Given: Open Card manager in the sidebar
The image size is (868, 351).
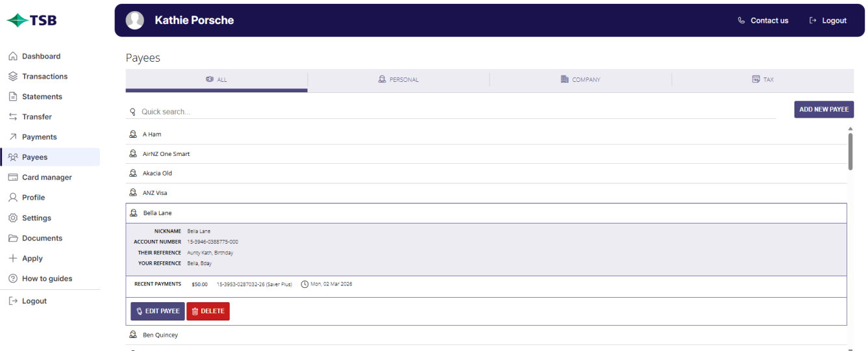Looking at the screenshot, I should [51, 177].
